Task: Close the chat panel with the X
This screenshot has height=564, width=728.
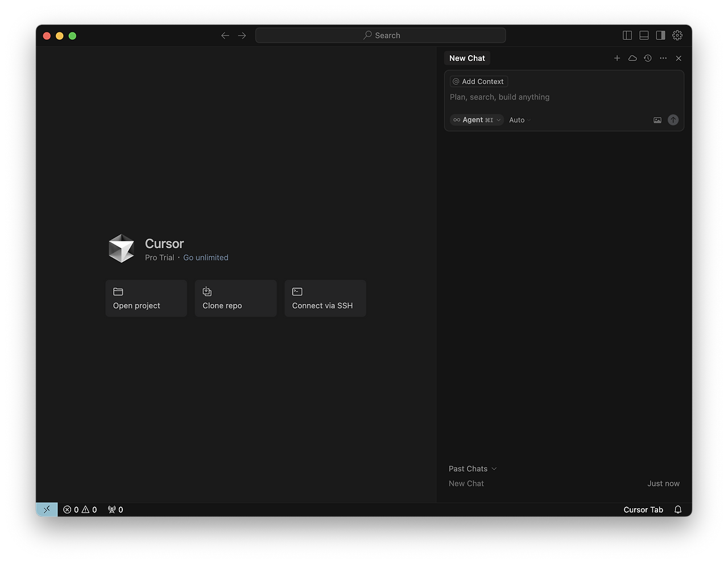Action: tap(679, 58)
